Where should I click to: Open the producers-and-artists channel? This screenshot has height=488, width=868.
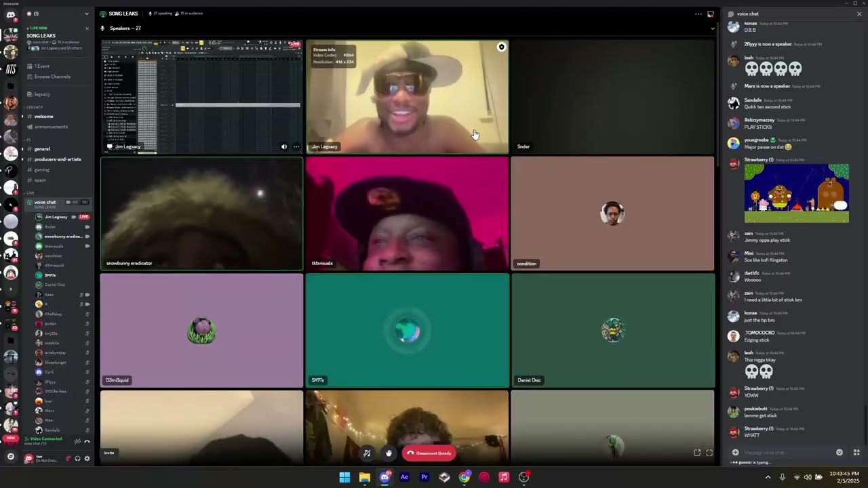tap(58, 159)
